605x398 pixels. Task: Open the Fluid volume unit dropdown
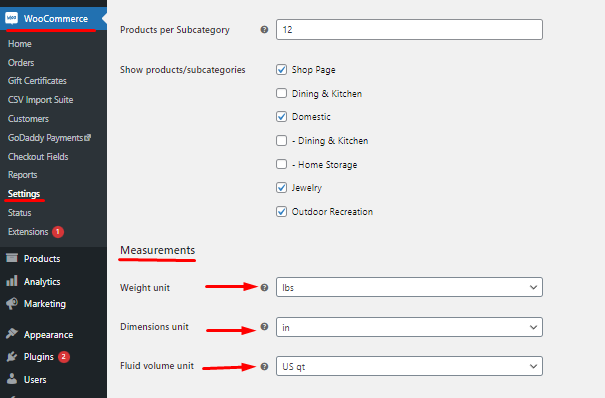coord(409,366)
